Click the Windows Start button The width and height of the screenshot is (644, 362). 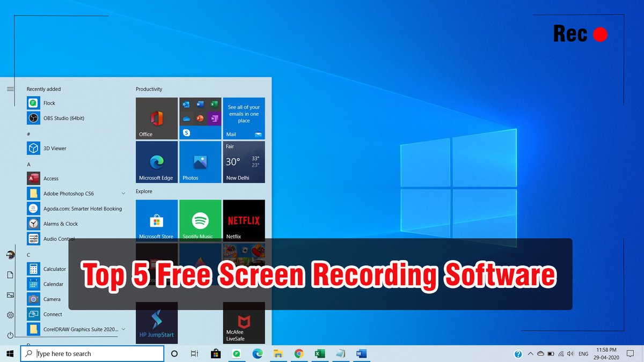(10, 354)
